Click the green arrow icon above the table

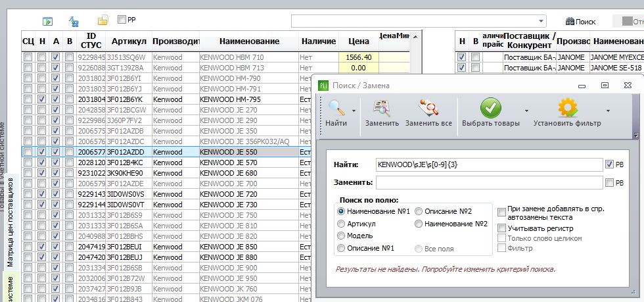pos(48,21)
